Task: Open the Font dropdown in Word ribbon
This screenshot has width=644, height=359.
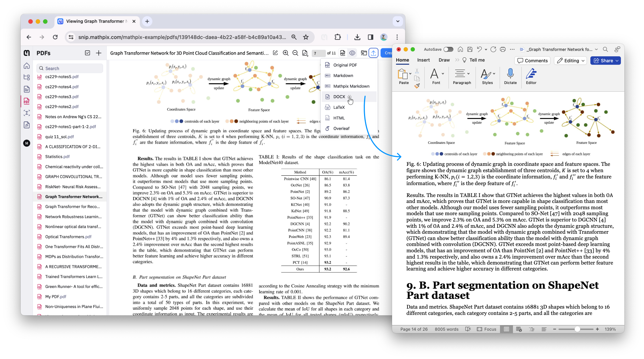Action: pyautogui.click(x=442, y=73)
